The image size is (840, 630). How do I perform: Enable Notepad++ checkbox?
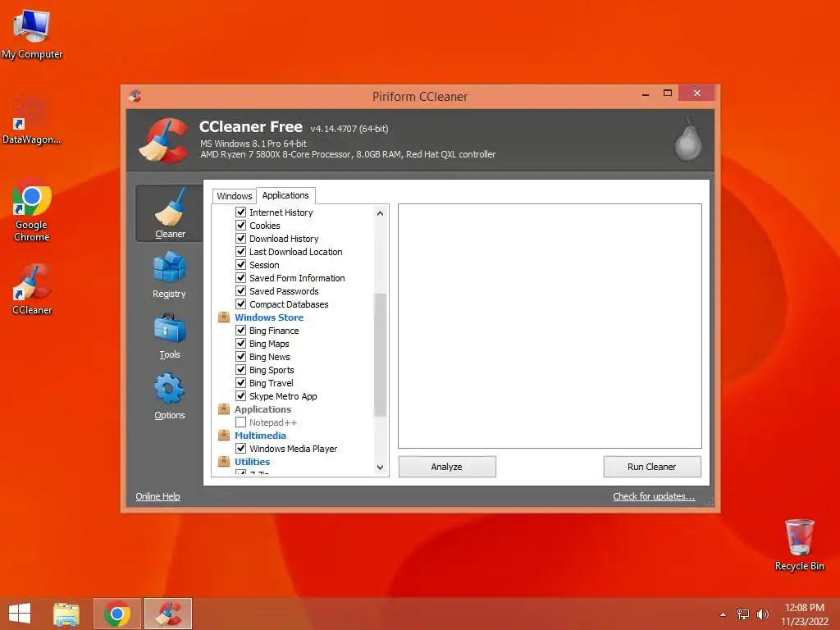pos(241,422)
